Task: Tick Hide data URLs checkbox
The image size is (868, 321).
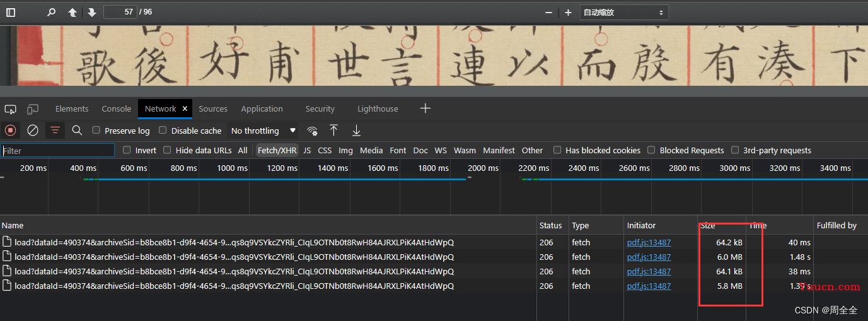Action: (167, 150)
